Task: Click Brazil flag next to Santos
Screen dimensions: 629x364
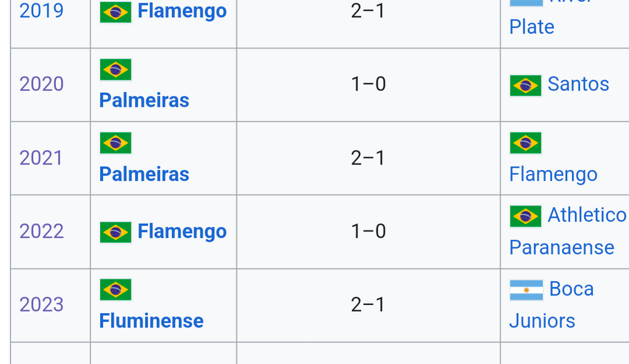Action: [526, 86]
